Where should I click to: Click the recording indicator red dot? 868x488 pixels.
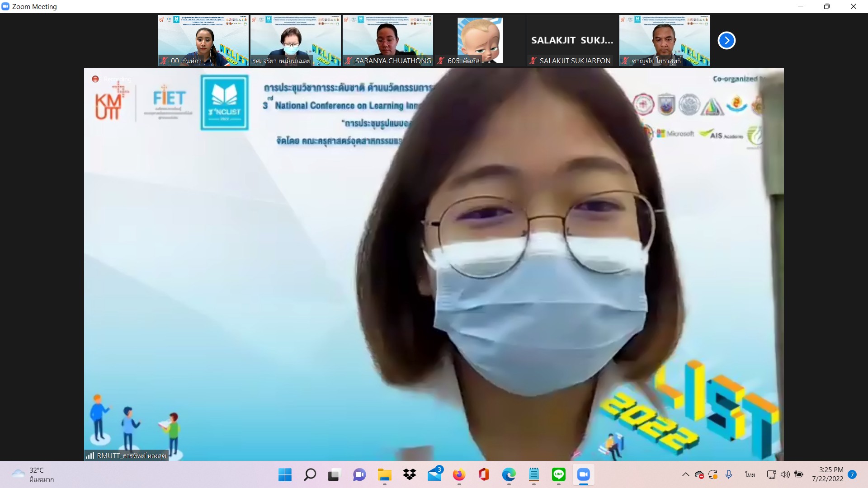coord(95,79)
